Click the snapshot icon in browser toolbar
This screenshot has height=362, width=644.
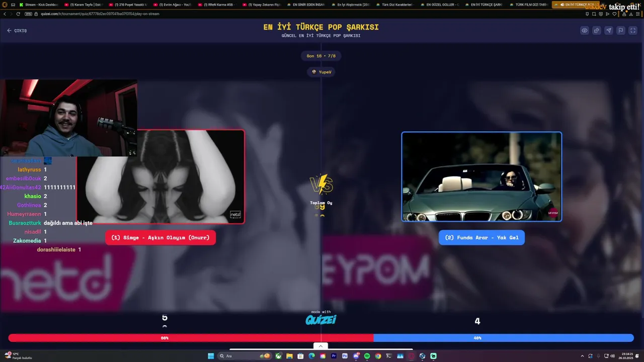point(594,14)
